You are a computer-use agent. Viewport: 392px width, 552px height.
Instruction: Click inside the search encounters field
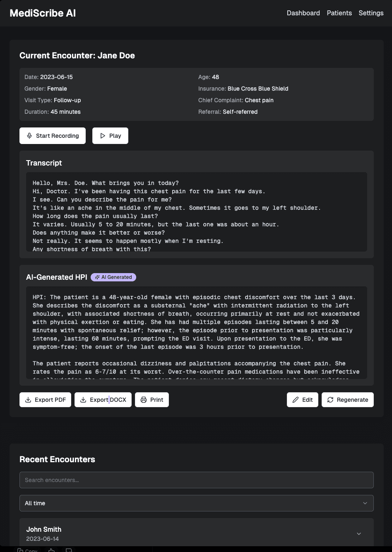click(196, 480)
